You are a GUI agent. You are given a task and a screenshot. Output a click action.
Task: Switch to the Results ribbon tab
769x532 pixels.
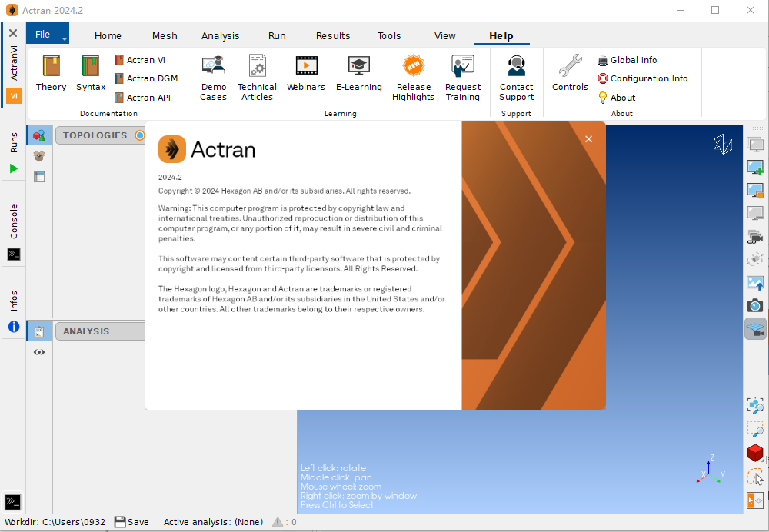[333, 36]
